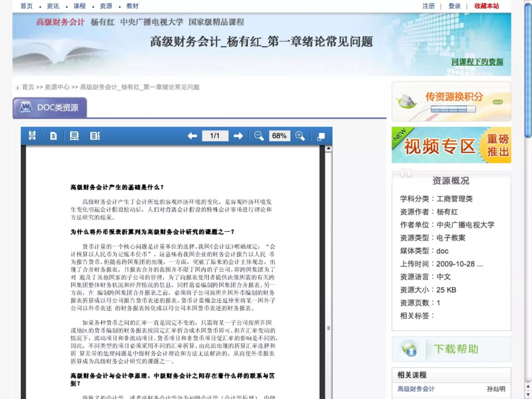Click the fit-to-width icon
532x399 pixels.
74,136
